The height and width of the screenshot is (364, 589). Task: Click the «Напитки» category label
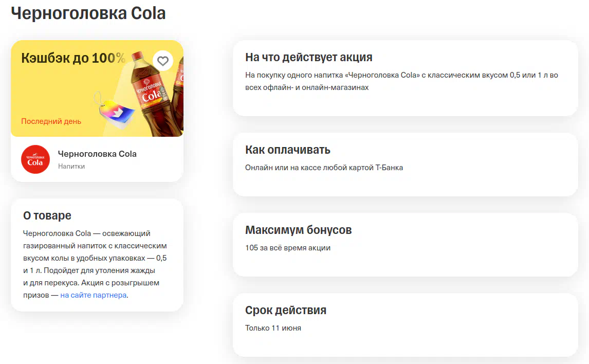pyautogui.click(x=71, y=166)
